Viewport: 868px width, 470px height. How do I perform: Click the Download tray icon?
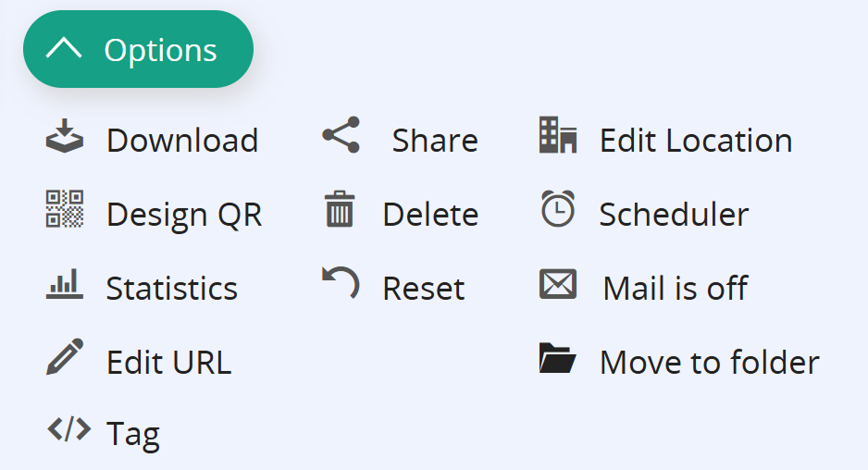coord(65,137)
